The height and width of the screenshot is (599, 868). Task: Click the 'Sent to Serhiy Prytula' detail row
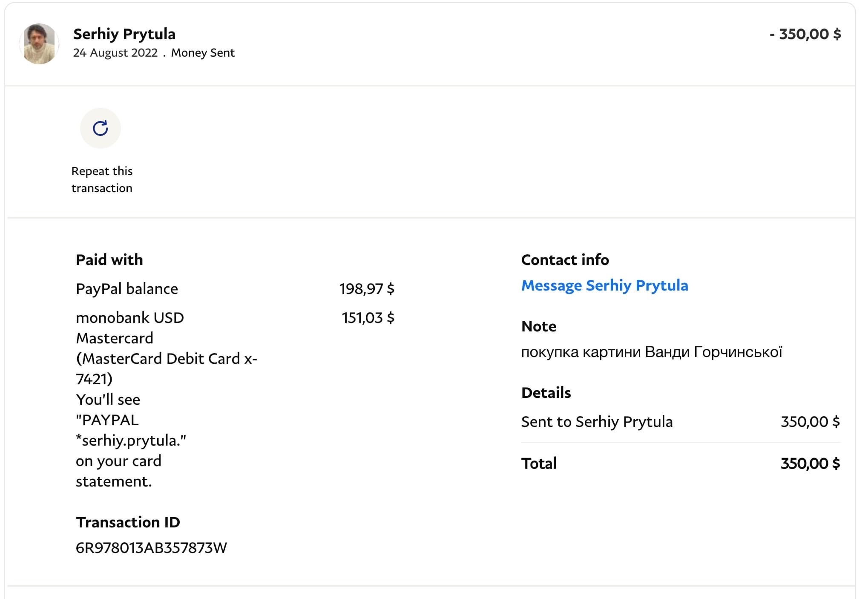click(x=597, y=422)
